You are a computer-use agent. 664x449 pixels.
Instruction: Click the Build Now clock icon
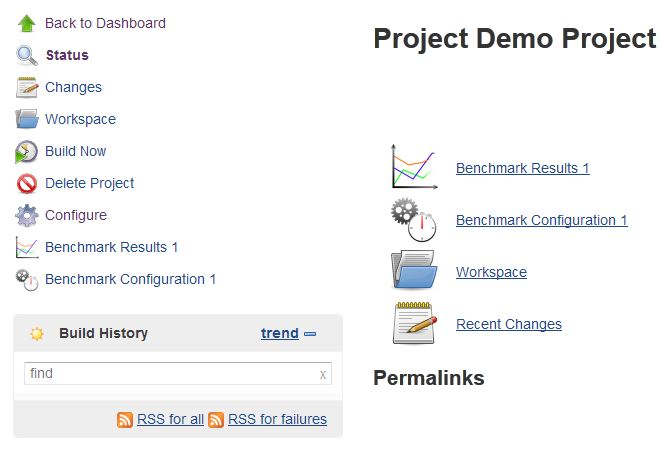pos(27,151)
